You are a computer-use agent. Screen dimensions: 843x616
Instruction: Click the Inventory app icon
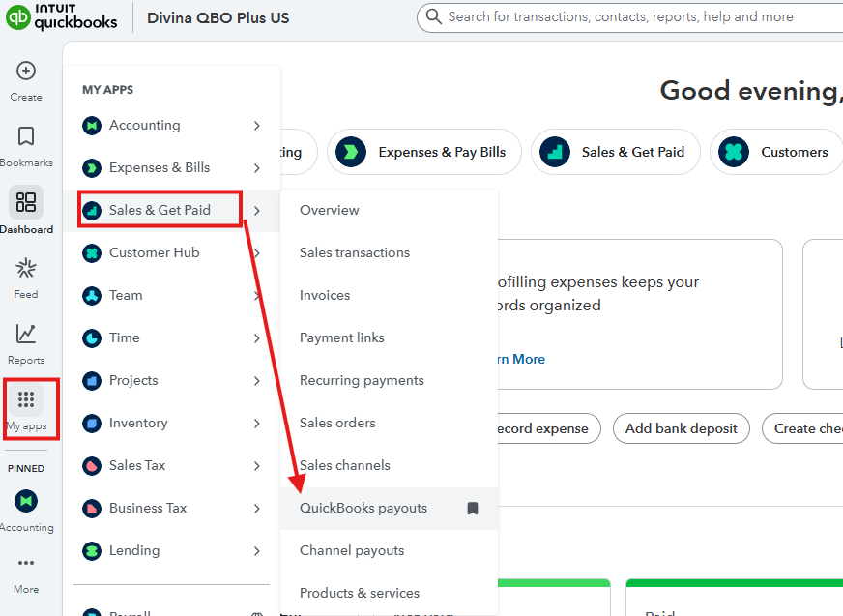pos(92,423)
